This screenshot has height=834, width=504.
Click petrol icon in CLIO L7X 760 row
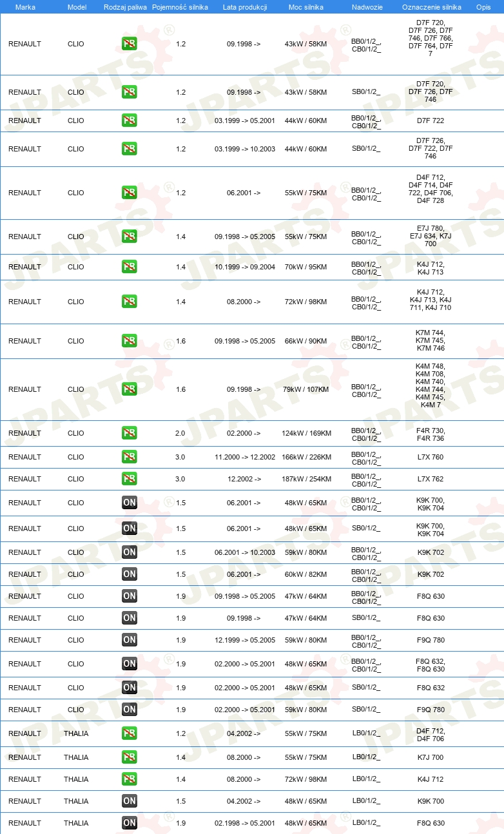click(130, 457)
